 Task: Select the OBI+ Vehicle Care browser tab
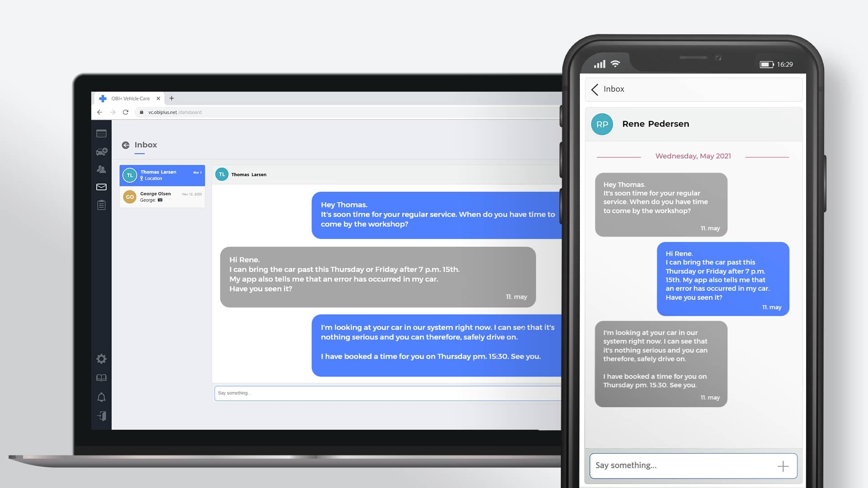pos(127,98)
